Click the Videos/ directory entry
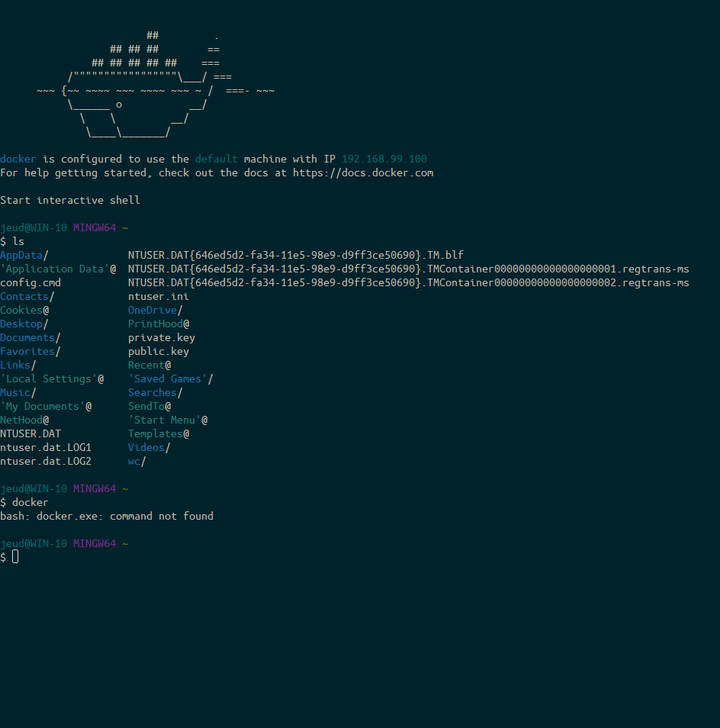The height and width of the screenshot is (728, 720). pyautogui.click(x=149, y=448)
